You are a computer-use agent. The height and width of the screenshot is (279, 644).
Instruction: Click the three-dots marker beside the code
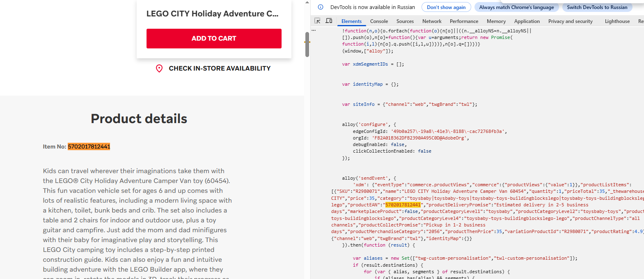pos(314,31)
